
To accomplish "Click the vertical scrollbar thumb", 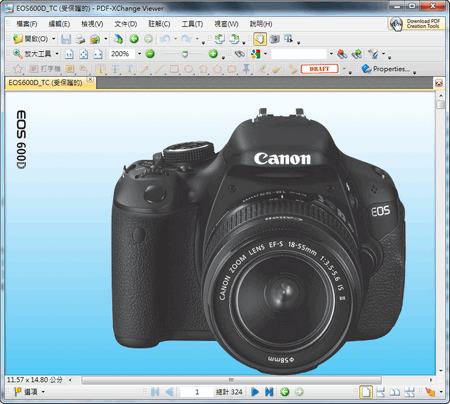I will click(441, 104).
